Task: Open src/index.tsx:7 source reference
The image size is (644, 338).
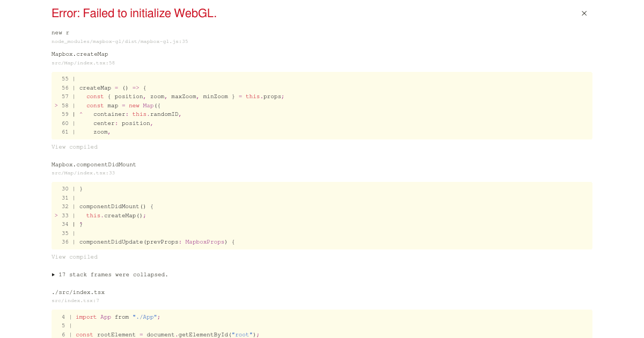Action: [75, 300]
